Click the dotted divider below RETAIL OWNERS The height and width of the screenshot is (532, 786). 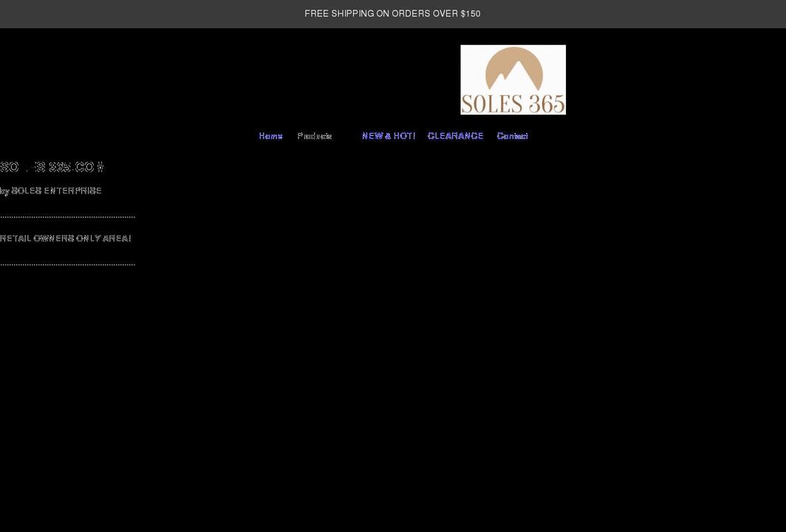(67, 262)
